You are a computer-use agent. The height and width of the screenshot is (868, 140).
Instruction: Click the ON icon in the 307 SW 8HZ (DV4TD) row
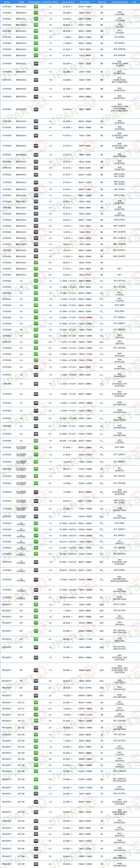pyautogui.click(x=36, y=794)
